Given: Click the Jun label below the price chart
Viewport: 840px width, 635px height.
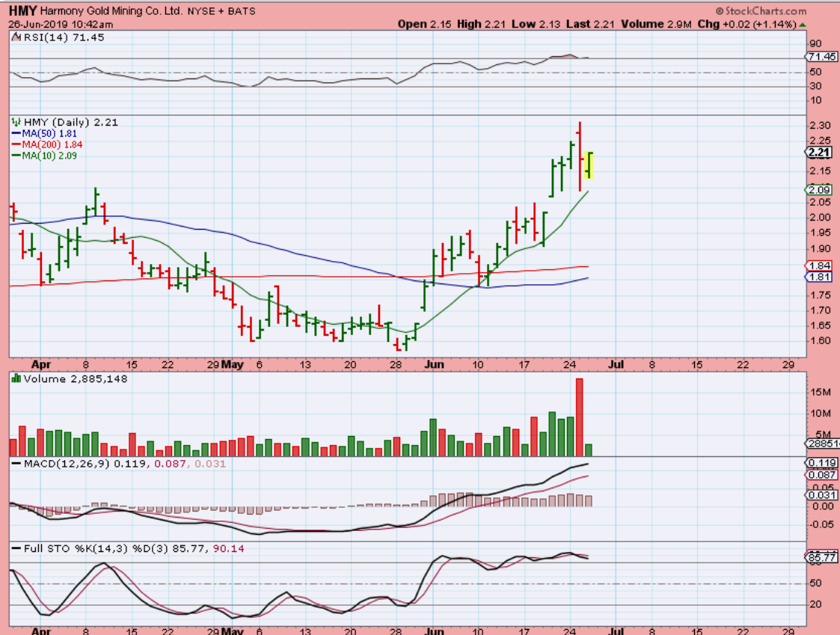Looking at the screenshot, I should (x=434, y=364).
